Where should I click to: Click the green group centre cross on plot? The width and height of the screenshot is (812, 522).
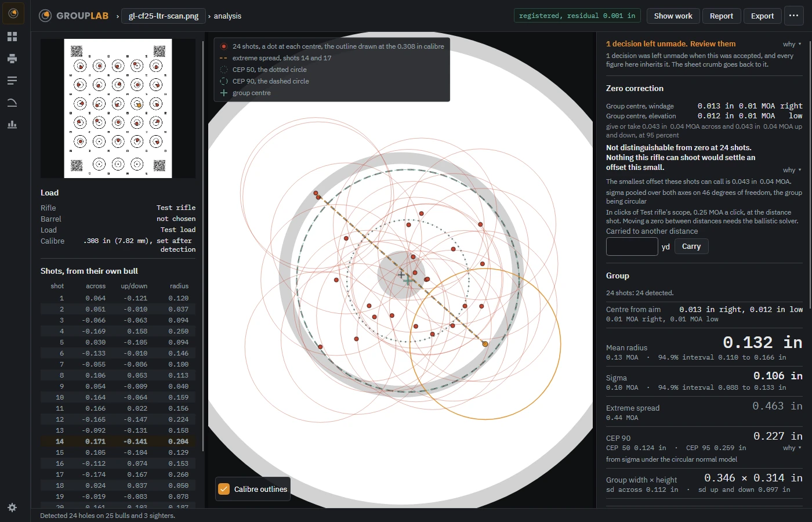408,280
